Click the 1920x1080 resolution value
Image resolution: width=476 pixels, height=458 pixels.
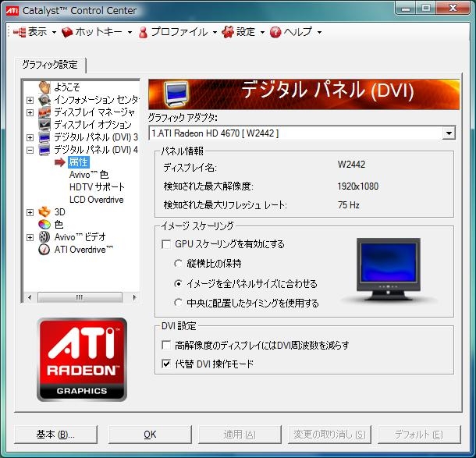358,186
